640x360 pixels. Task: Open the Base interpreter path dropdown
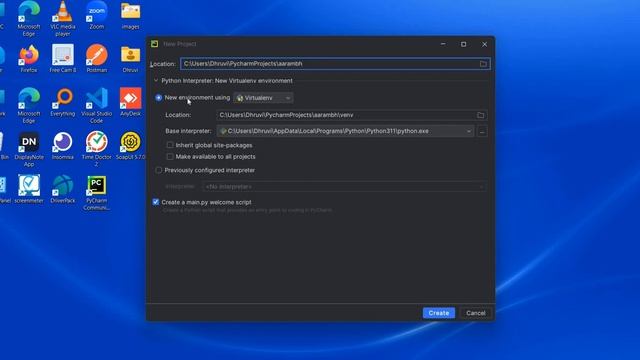click(x=345, y=131)
